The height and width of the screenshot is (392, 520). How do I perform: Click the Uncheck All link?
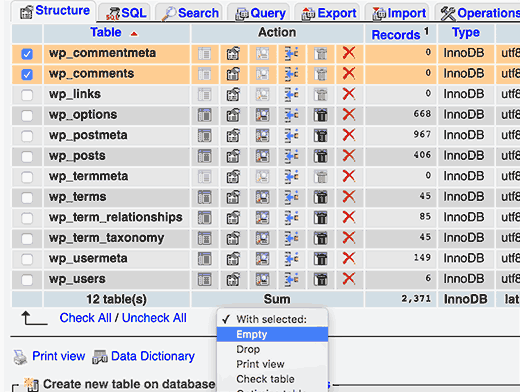(154, 318)
